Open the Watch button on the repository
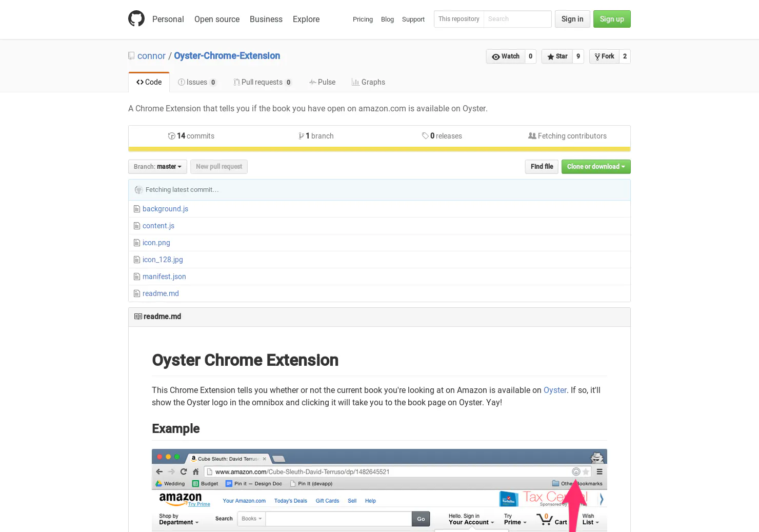 point(506,56)
